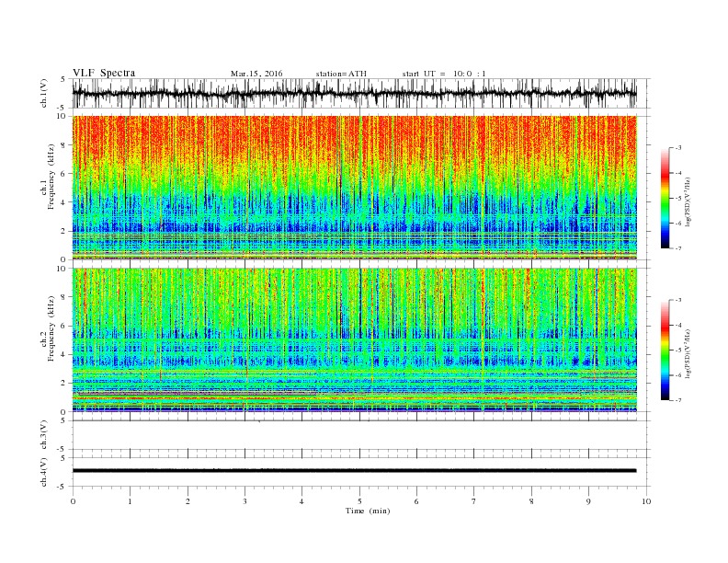Click the log(PSD) label beside ch.2 colorbar
The image size is (728, 563).
coord(688,353)
